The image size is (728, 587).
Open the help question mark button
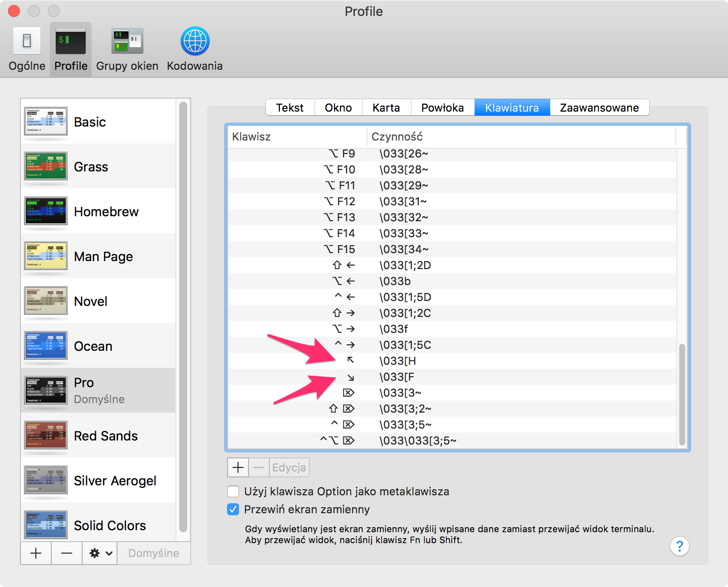click(x=680, y=546)
